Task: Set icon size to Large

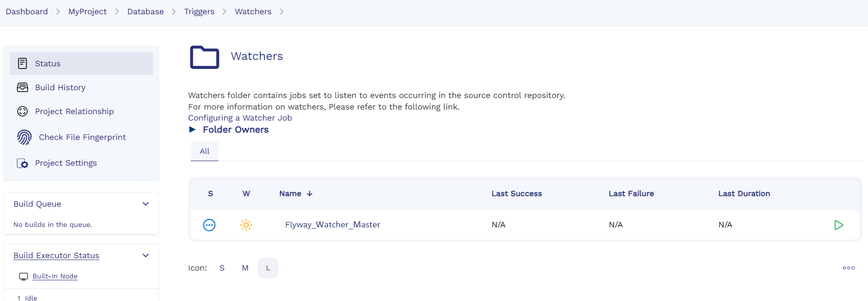Action: (x=268, y=268)
